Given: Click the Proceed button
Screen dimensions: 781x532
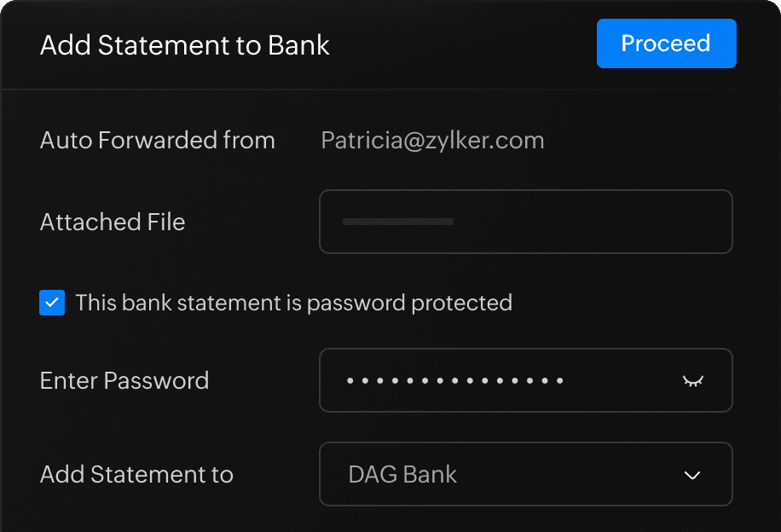Looking at the screenshot, I should click(666, 43).
